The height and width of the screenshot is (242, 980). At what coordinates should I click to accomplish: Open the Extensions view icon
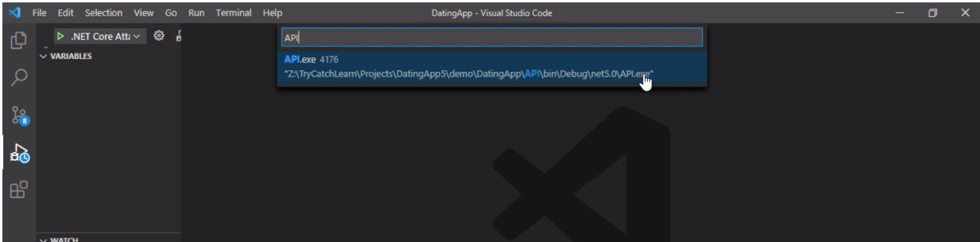point(19,190)
